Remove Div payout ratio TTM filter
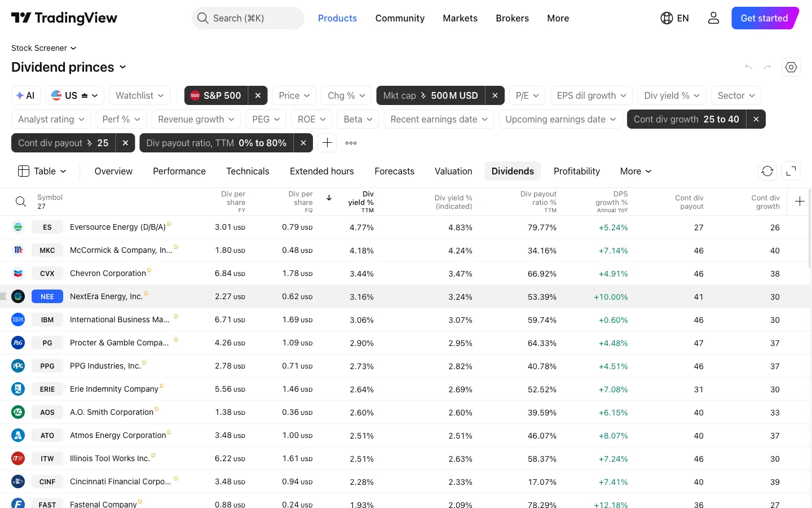 (x=303, y=143)
